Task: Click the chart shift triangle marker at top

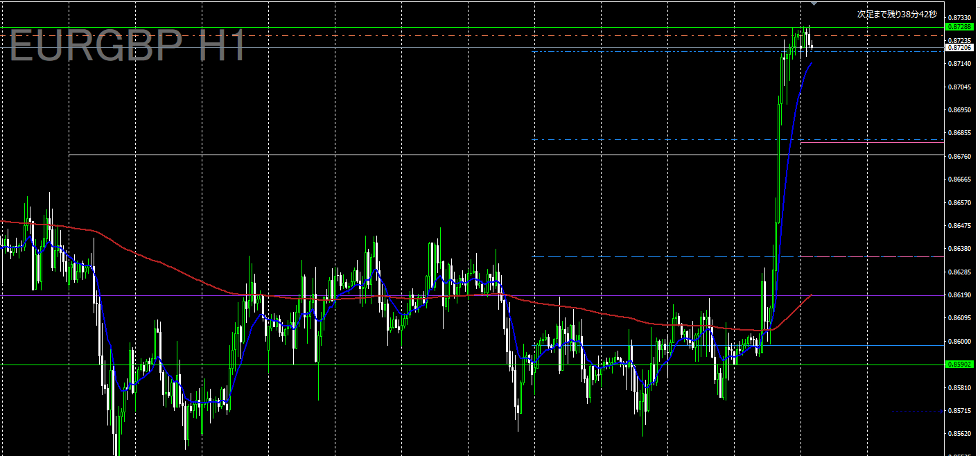Action: coord(815,3)
